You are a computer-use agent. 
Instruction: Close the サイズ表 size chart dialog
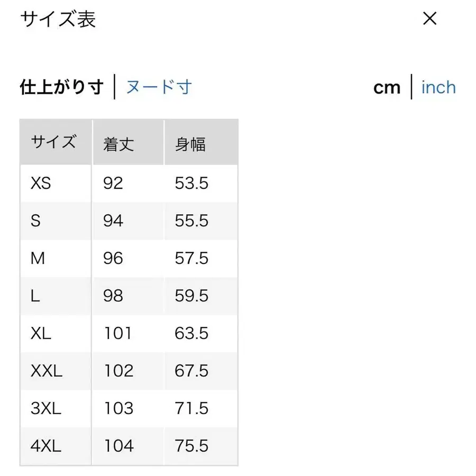click(x=430, y=19)
